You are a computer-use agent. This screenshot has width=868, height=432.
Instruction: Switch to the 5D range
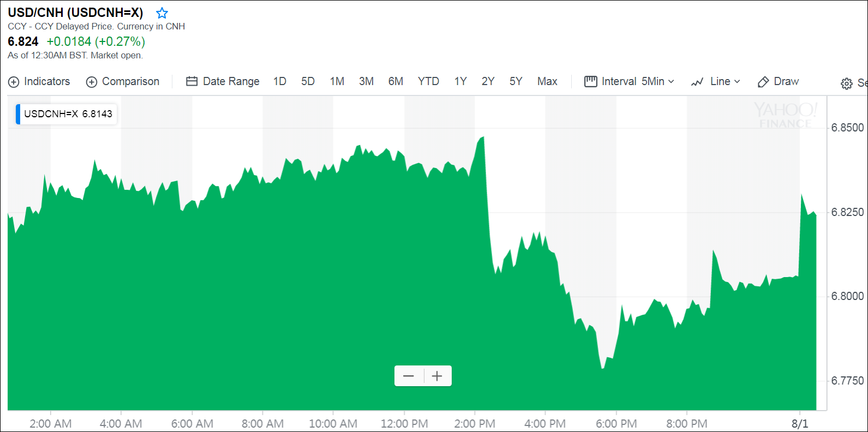click(308, 81)
